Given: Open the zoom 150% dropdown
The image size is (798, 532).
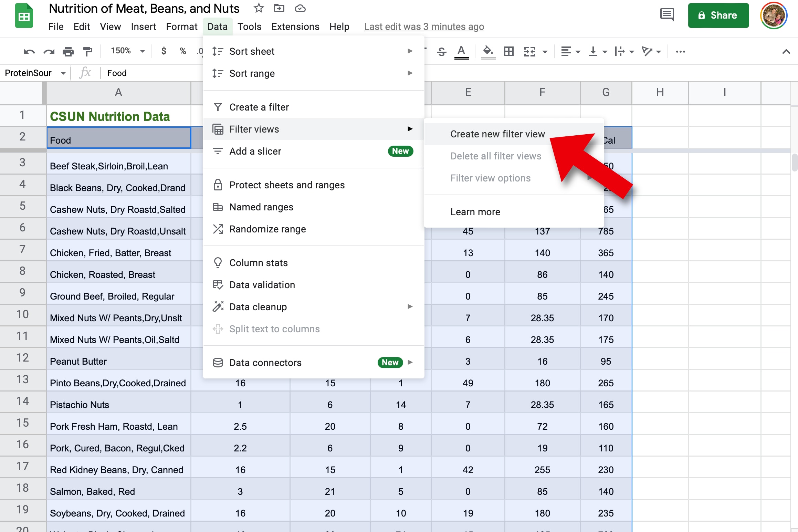Looking at the screenshot, I should click(127, 51).
